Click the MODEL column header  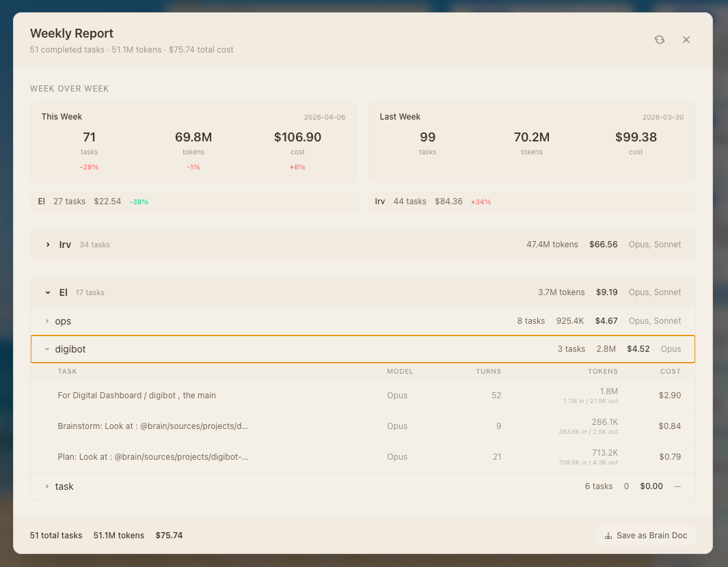coord(400,371)
